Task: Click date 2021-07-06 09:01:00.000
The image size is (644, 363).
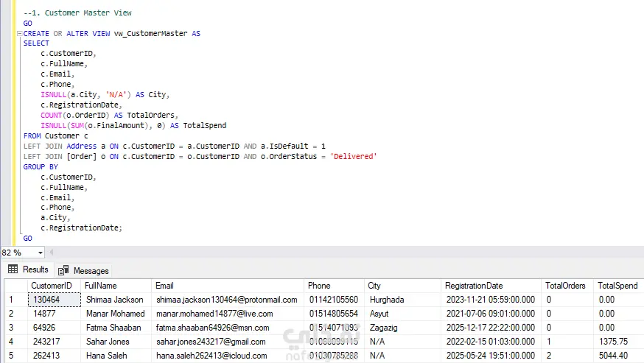Action: tap(491, 314)
